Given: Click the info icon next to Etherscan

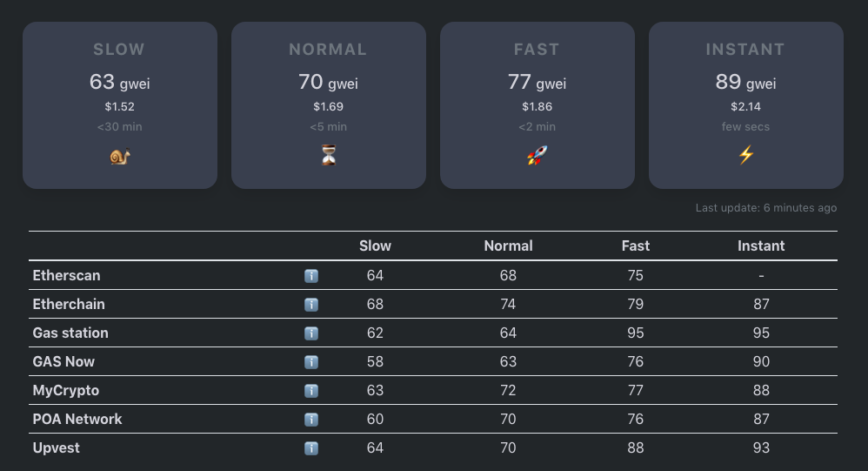Looking at the screenshot, I should tap(311, 276).
